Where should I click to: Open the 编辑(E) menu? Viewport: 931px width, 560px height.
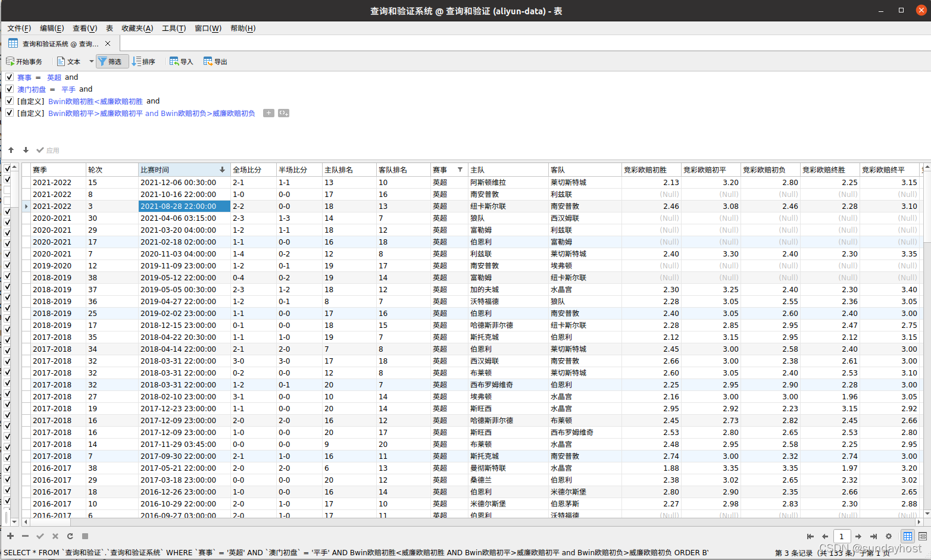[52, 28]
